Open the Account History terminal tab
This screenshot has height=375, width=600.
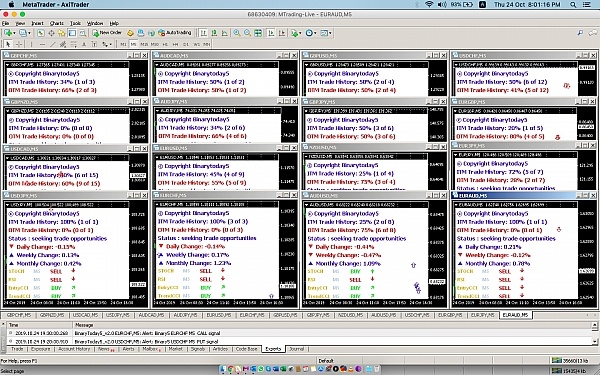click(x=74, y=349)
